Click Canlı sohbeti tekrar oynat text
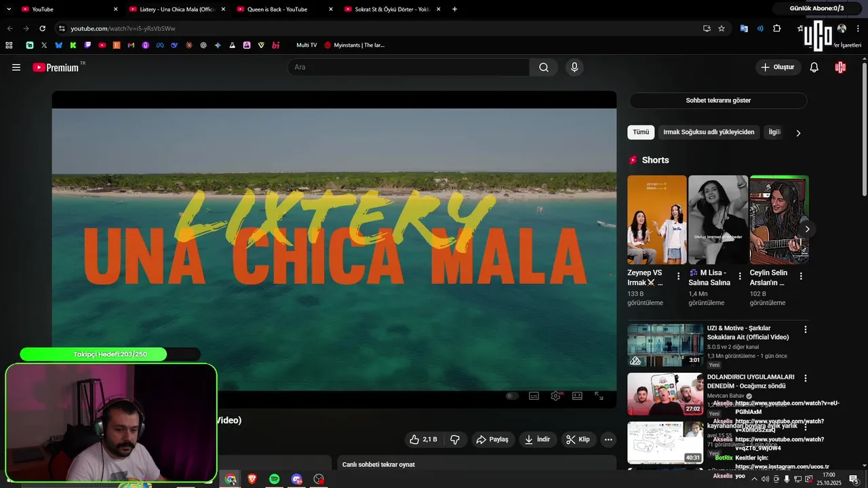Screen dimensions: 868x488 coord(378,464)
